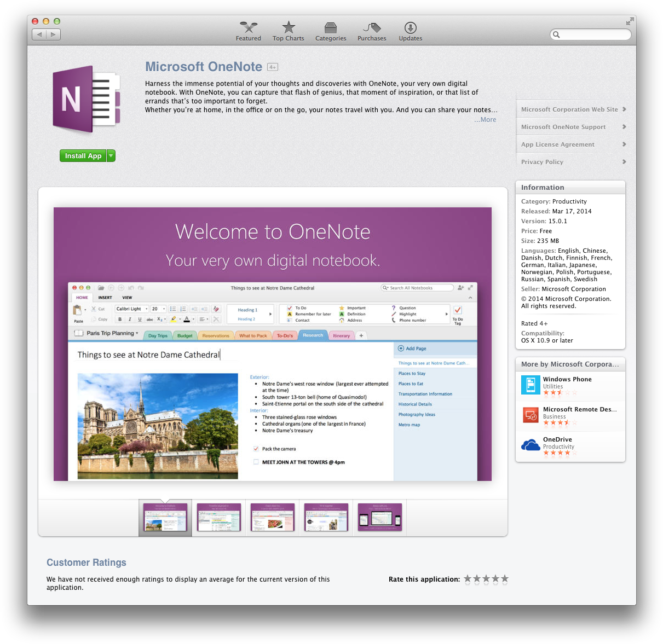Click the App Store search field
Screen dimensions: 663x644
tap(591, 34)
